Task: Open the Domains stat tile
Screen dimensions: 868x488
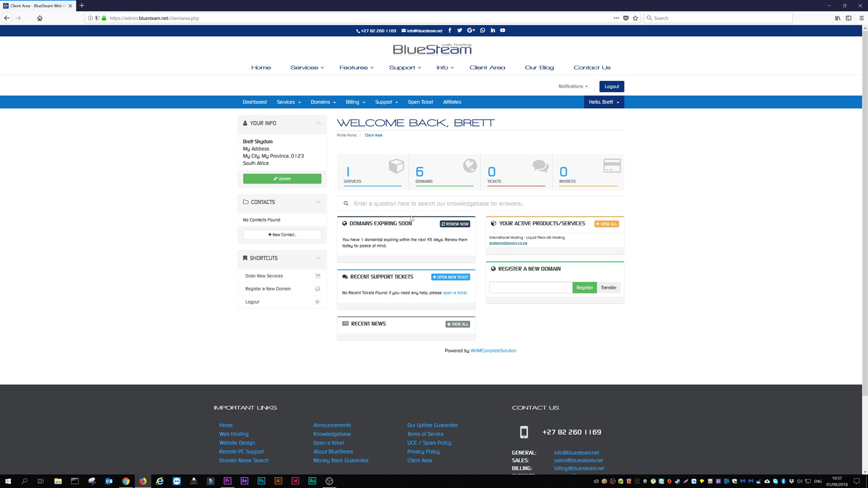Action: (x=444, y=172)
